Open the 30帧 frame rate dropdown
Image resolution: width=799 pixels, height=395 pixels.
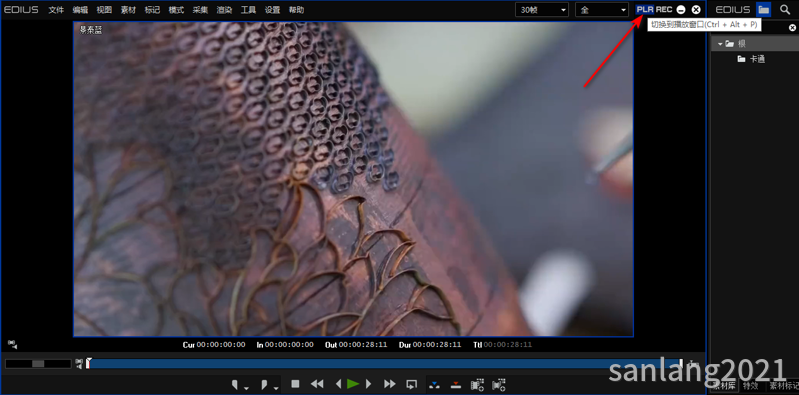542,9
